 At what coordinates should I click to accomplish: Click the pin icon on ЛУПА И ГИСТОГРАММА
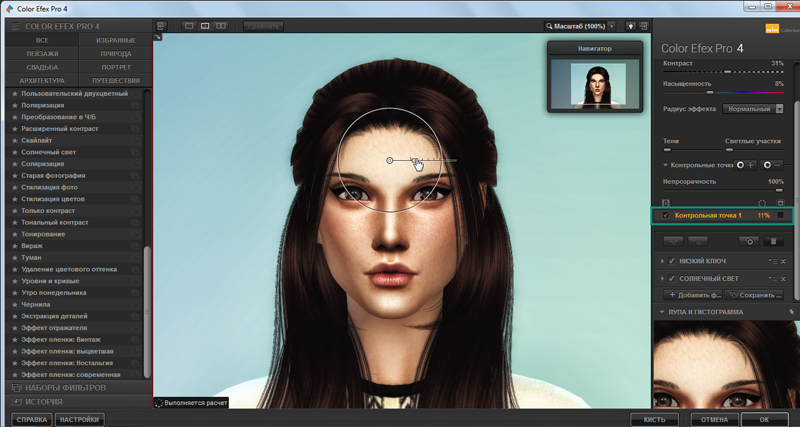(x=791, y=312)
